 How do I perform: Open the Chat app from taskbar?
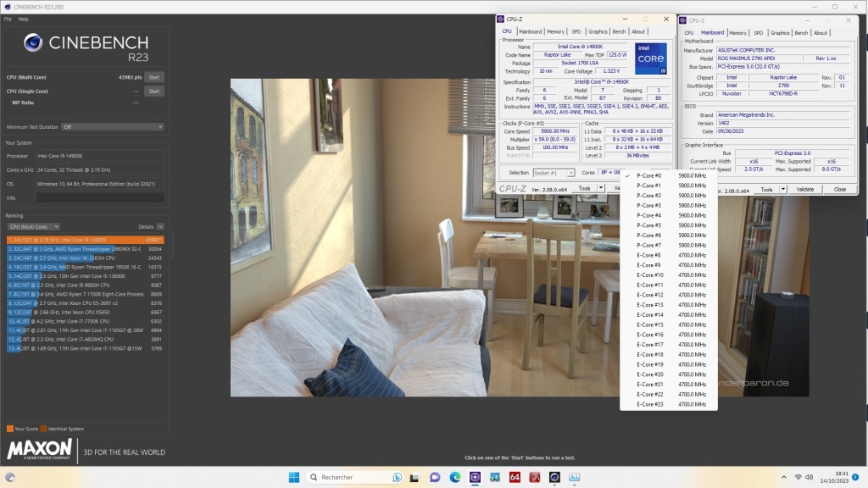[x=435, y=477]
